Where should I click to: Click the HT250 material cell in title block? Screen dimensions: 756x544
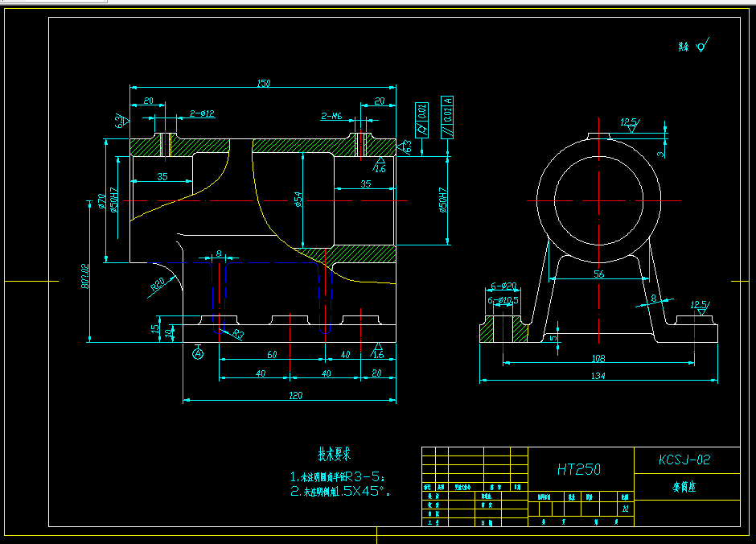click(x=579, y=468)
